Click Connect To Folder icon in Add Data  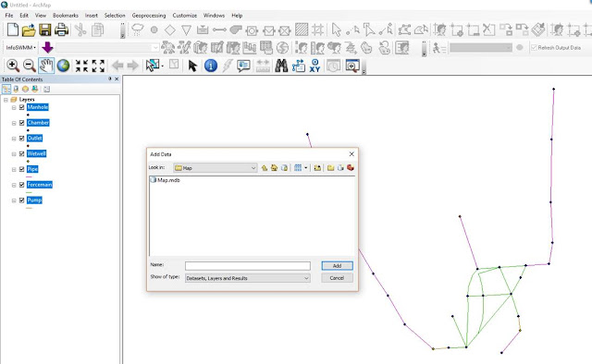point(317,168)
